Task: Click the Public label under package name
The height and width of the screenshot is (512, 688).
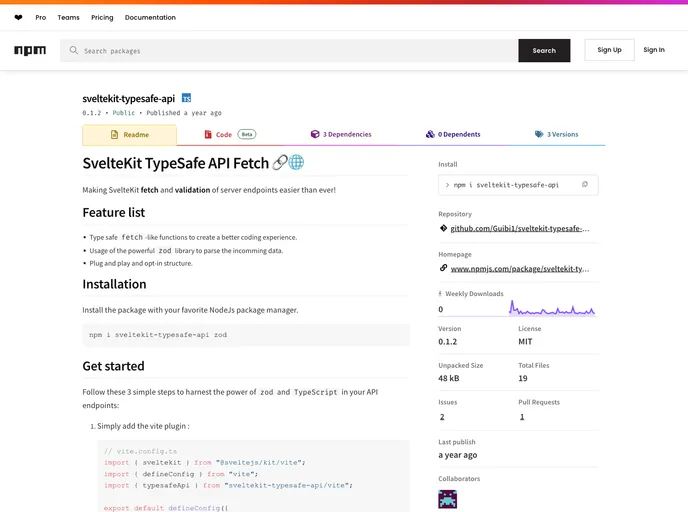Action: click(124, 113)
